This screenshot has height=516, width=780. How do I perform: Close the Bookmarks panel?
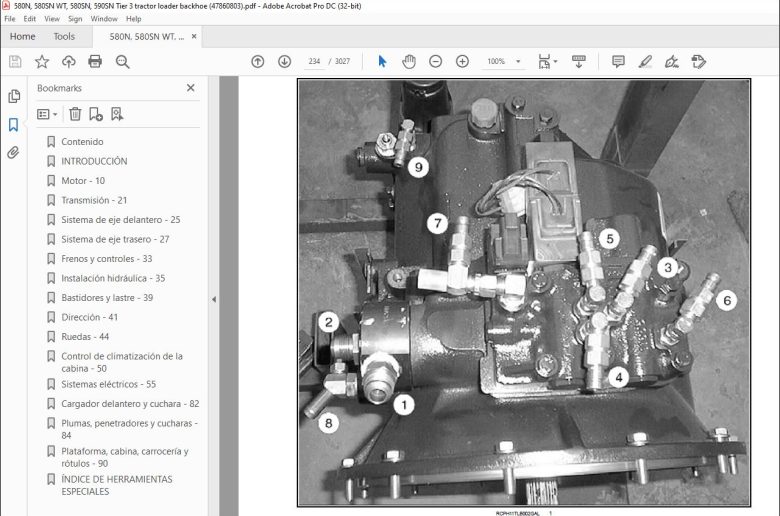191,88
